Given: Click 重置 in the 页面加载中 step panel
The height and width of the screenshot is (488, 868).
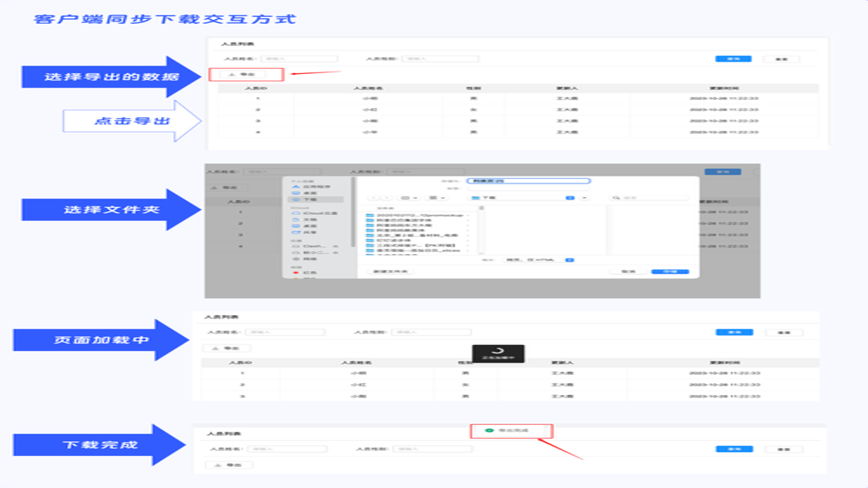Looking at the screenshot, I should (784, 333).
